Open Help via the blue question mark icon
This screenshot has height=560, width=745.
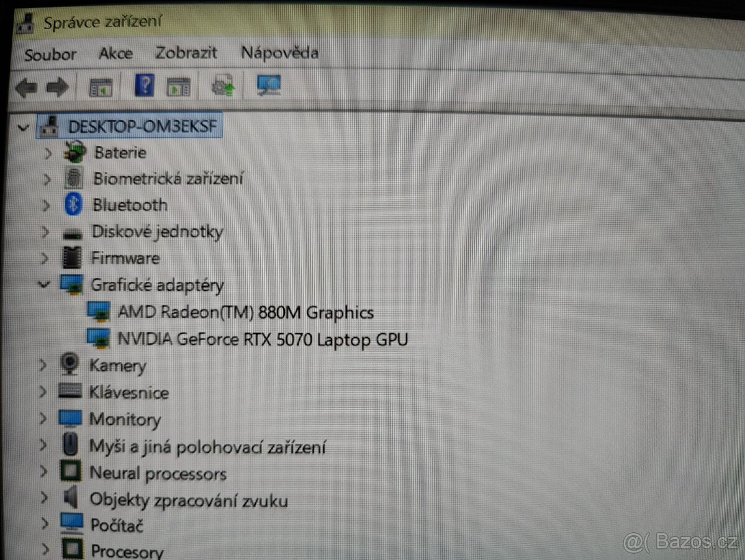[144, 86]
